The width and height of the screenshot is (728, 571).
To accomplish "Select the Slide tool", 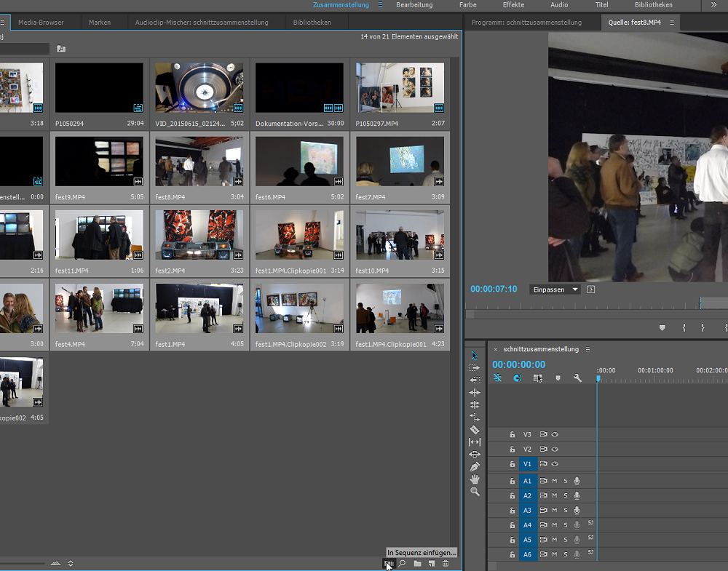I will (x=475, y=454).
